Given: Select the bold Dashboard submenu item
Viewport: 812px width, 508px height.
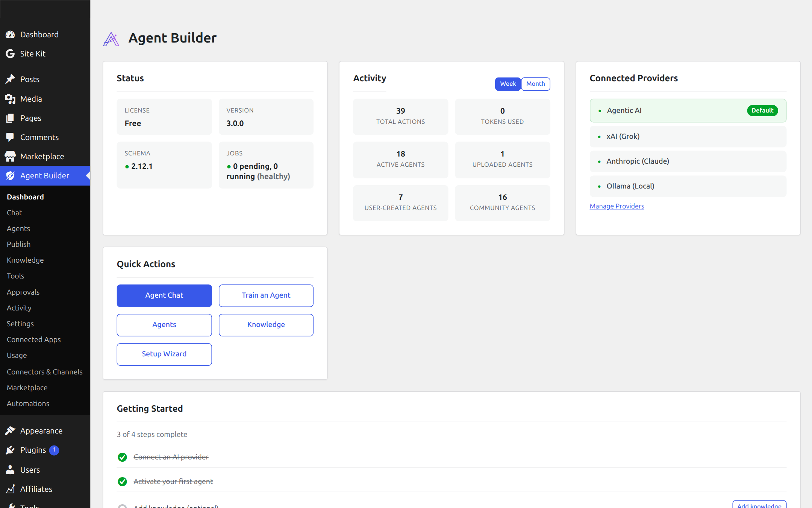Looking at the screenshot, I should [x=25, y=197].
